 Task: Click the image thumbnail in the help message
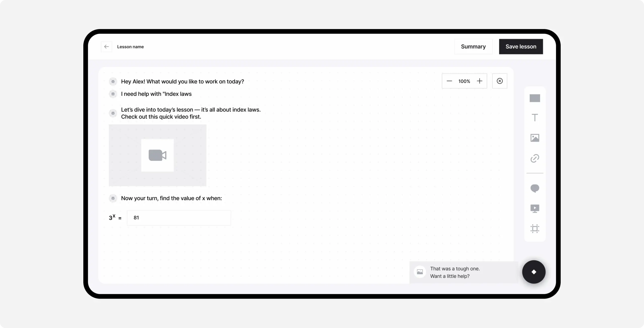(x=420, y=272)
